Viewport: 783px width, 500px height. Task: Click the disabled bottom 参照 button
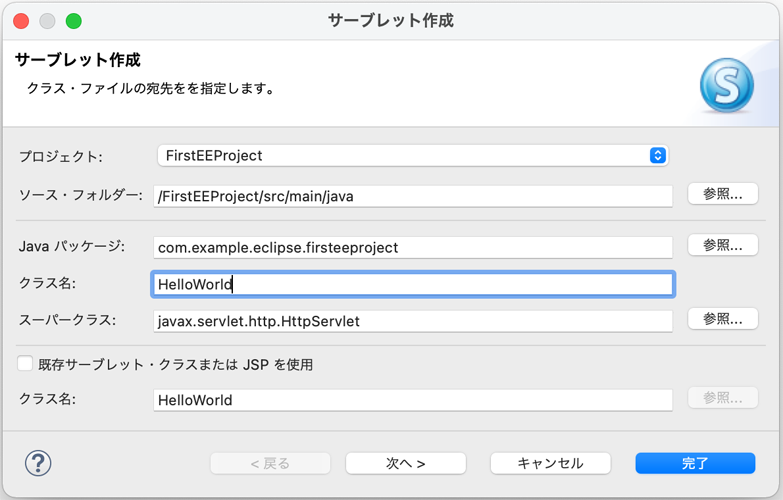[723, 398]
